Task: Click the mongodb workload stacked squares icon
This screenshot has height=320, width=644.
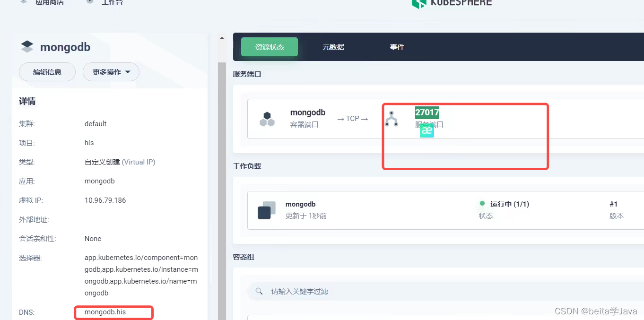Action: pyautogui.click(x=267, y=210)
